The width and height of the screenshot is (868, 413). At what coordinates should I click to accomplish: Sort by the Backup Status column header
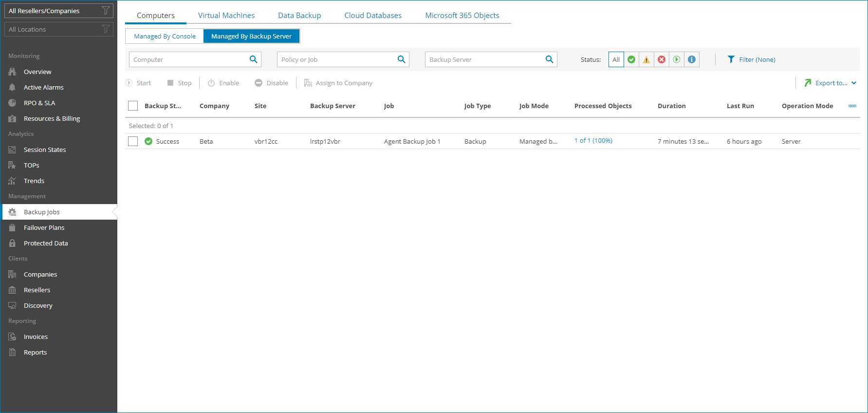(163, 106)
